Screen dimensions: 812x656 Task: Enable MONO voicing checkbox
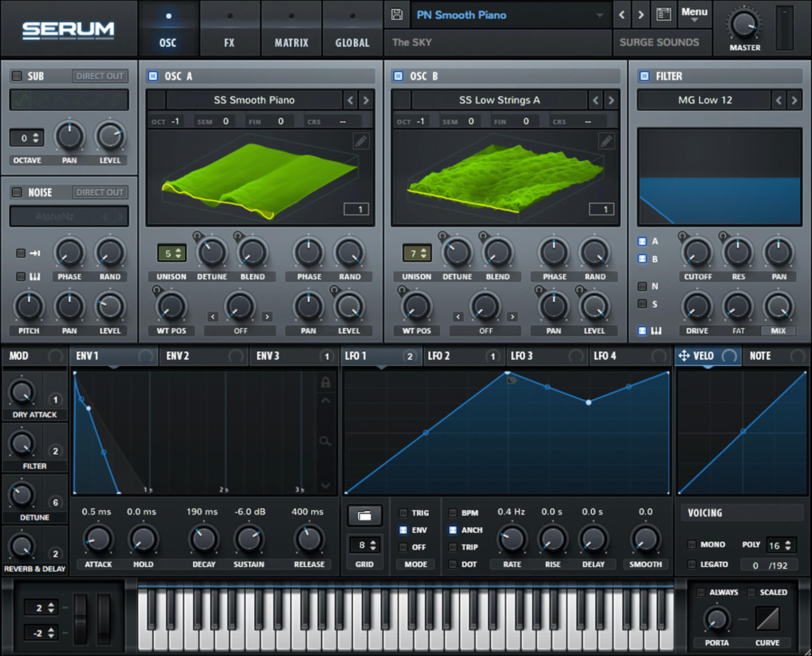coord(691,544)
